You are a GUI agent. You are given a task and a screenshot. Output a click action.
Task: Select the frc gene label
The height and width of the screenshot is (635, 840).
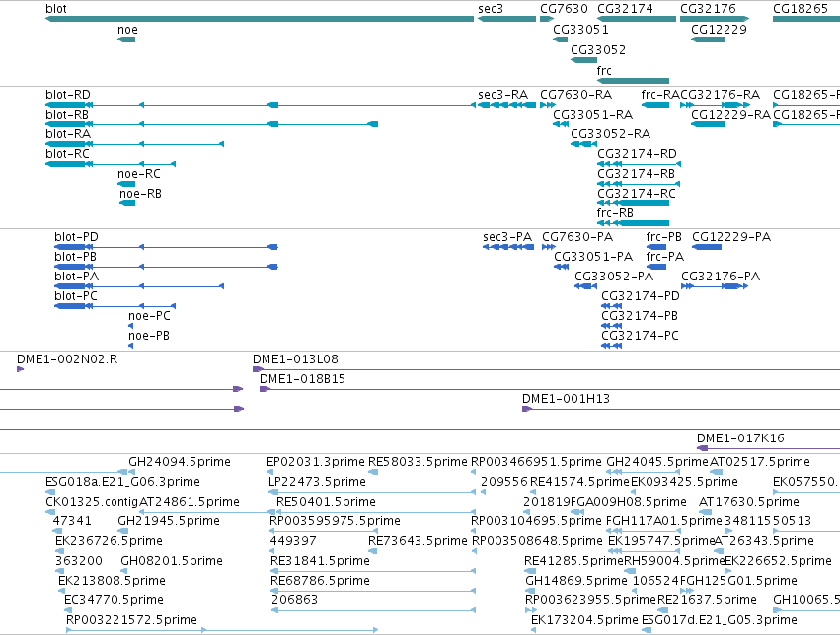pyautogui.click(x=604, y=71)
